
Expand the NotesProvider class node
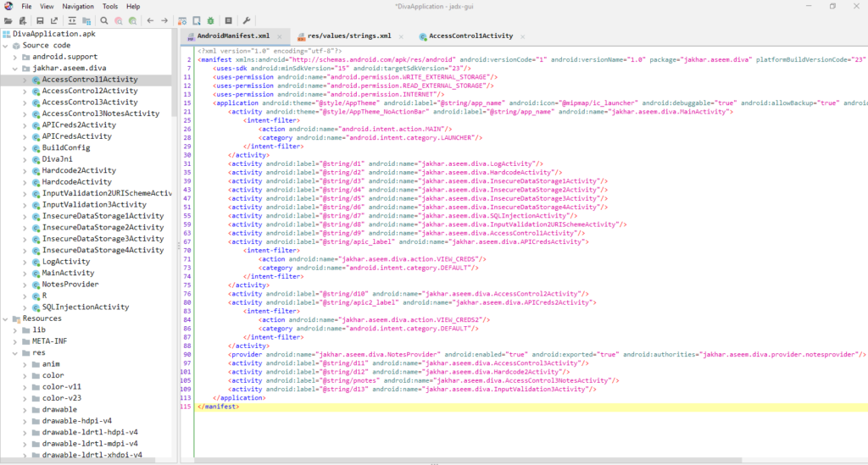tap(25, 285)
